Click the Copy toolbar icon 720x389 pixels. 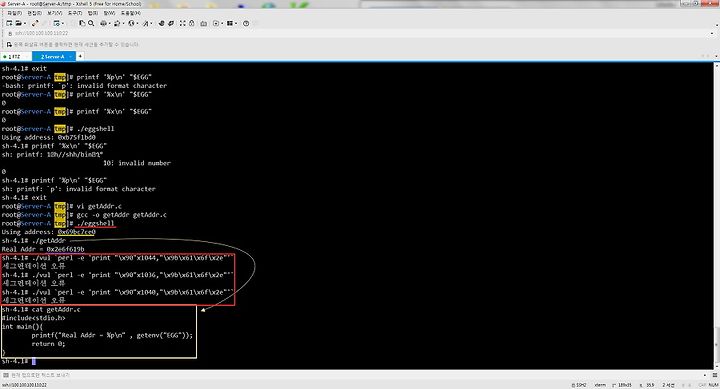click(x=82, y=23)
